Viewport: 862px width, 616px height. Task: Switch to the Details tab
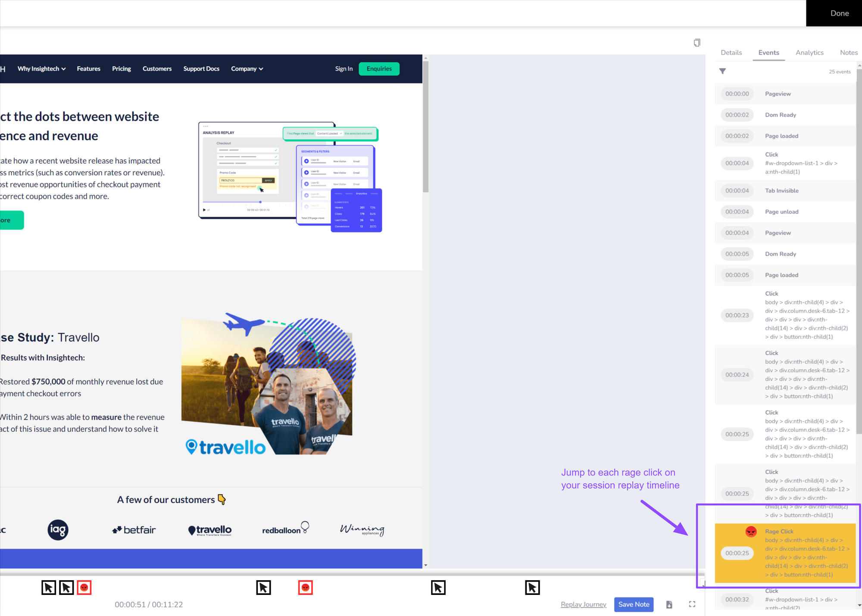(x=731, y=53)
